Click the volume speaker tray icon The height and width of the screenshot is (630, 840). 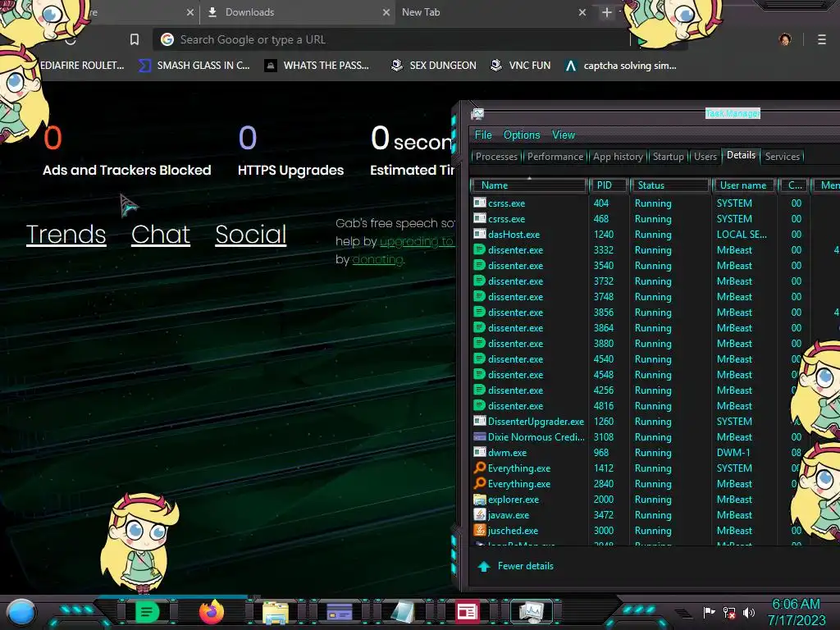coord(748,612)
